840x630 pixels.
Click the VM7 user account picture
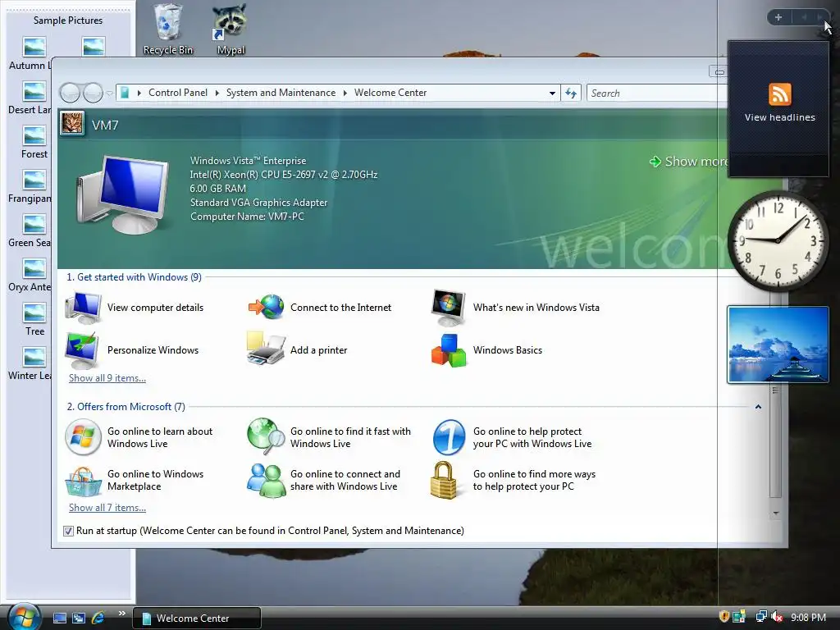[72, 123]
